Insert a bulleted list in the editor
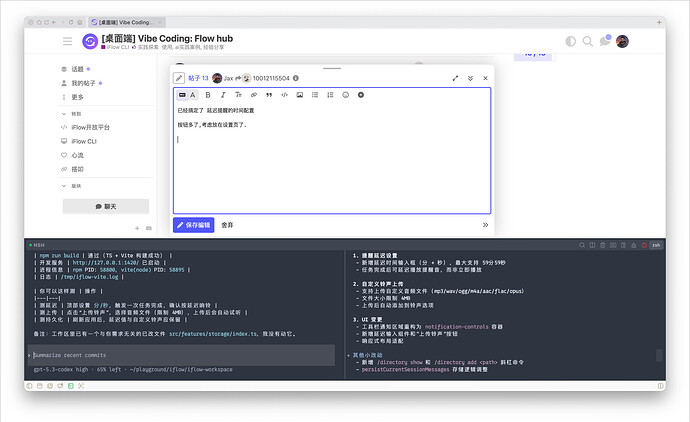690x422 pixels. [x=315, y=95]
